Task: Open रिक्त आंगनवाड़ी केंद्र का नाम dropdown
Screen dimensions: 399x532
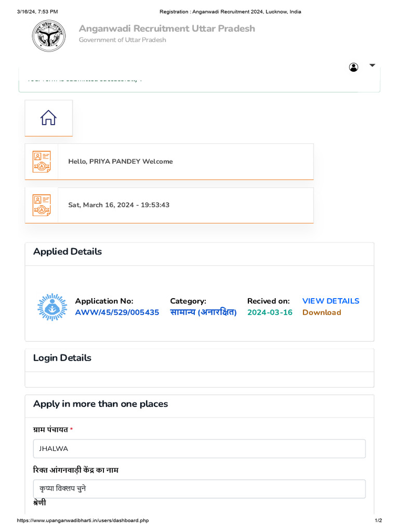Action: point(199,489)
